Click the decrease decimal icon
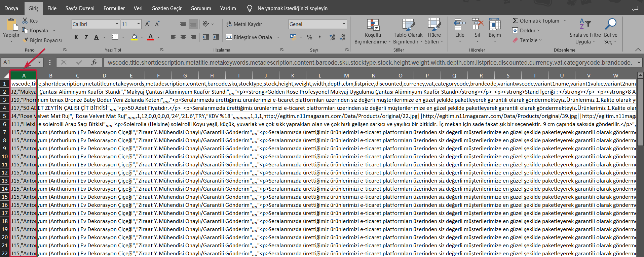The height and width of the screenshot is (257, 644). 342,37
